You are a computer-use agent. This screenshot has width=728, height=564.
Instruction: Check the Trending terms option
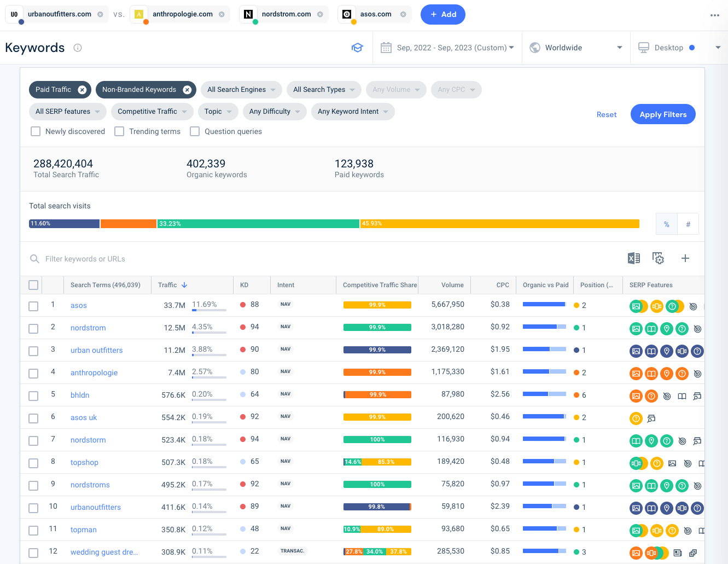[119, 131]
